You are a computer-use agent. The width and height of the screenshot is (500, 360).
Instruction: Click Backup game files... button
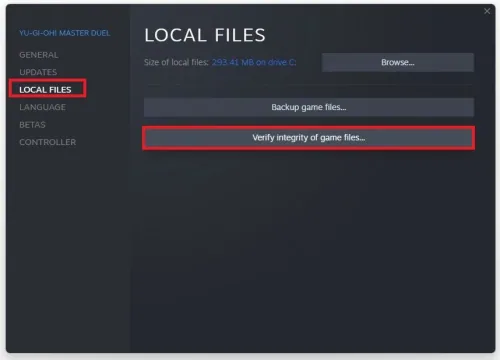(x=309, y=107)
